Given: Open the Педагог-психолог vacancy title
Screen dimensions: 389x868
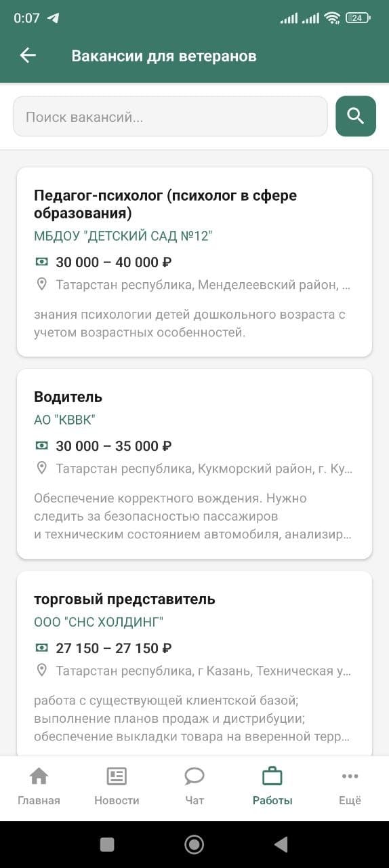Looking at the screenshot, I should (165, 204).
